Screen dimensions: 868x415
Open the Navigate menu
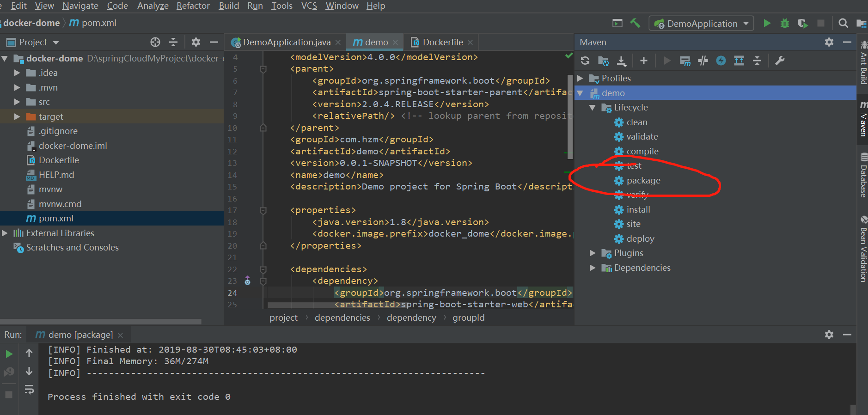[x=80, y=6]
